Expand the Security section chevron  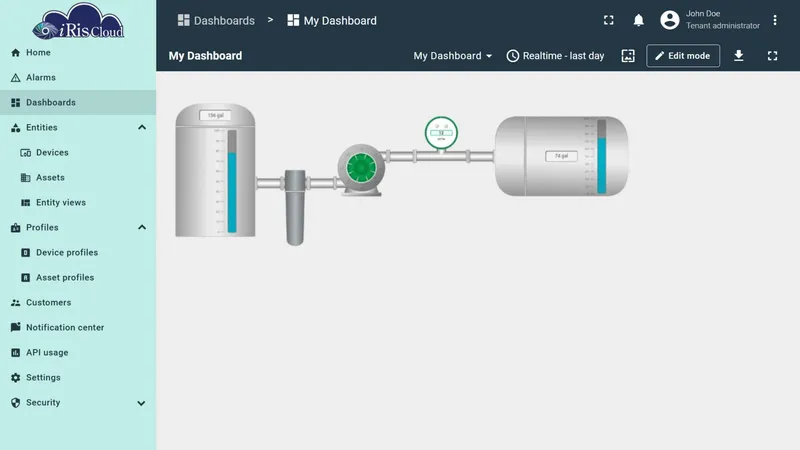141,403
